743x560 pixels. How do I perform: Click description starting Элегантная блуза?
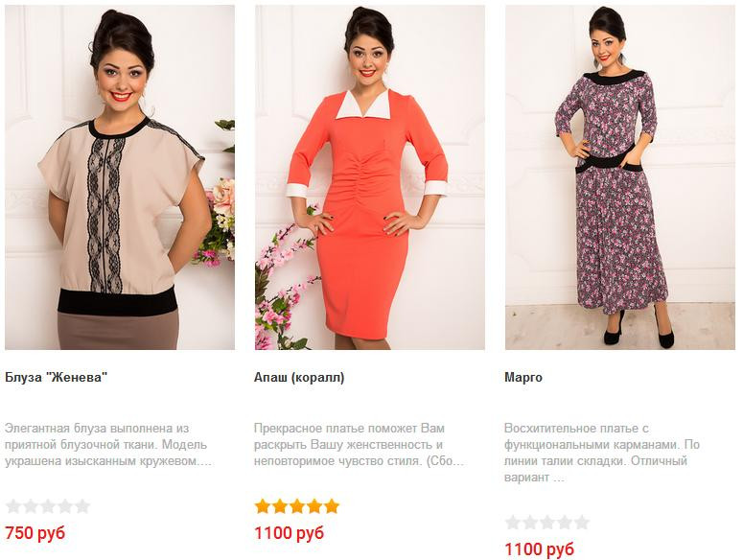point(108,445)
